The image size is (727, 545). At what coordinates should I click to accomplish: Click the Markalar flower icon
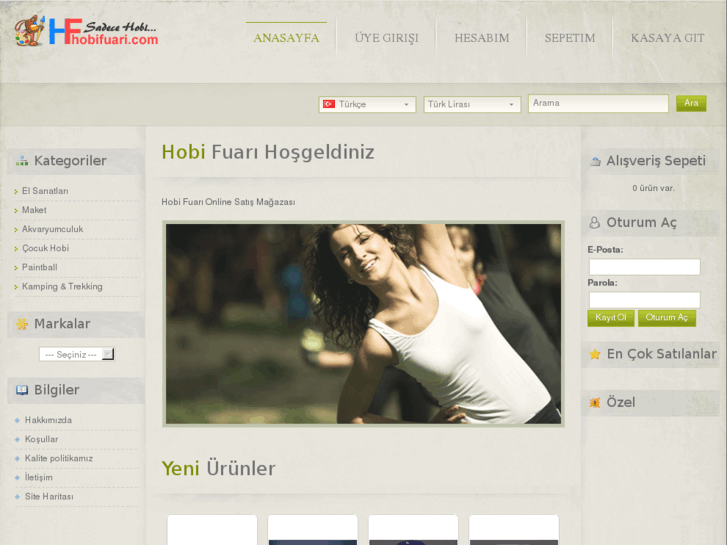22,324
